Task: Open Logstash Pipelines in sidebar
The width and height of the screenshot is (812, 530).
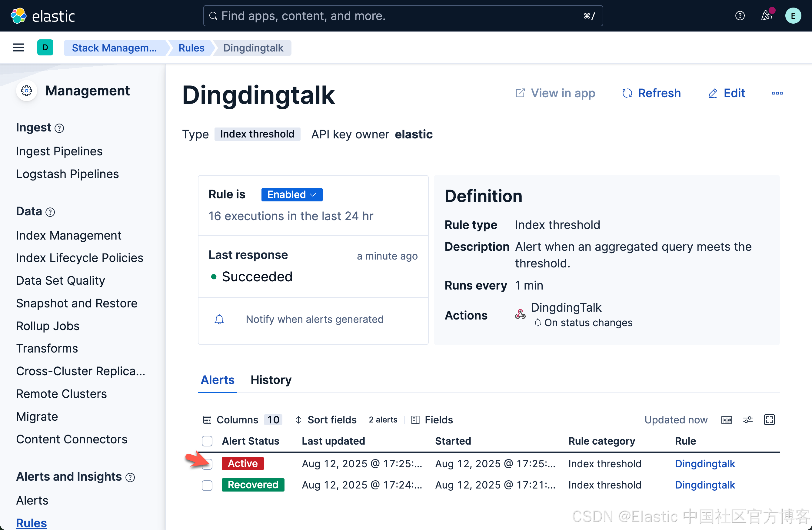Action: click(67, 174)
